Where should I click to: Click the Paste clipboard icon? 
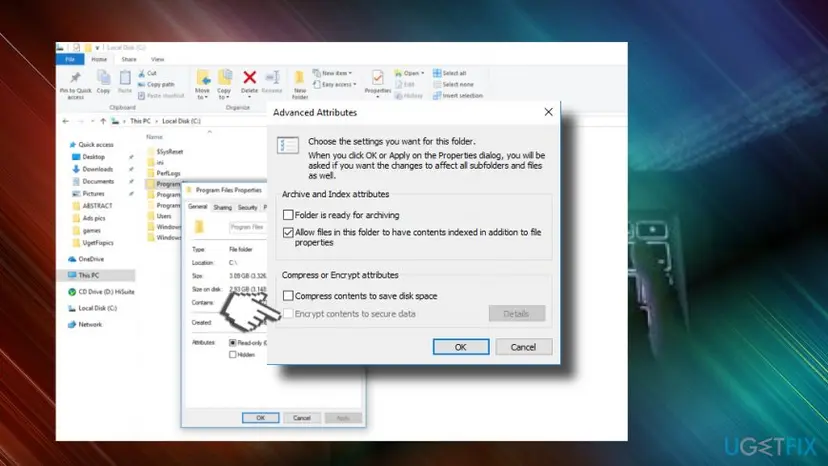(125, 78)
